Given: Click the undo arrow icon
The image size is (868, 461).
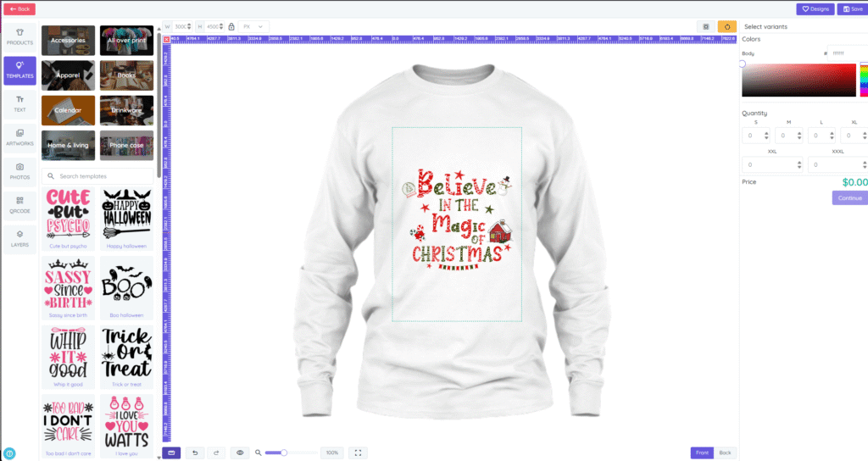Looking at the screenshot, I should point(195,453).
